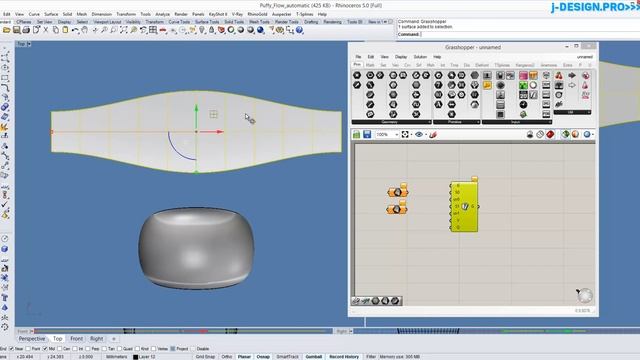
Task: Click the padlock Lock objects icon
Action: [x=211, y=30]
